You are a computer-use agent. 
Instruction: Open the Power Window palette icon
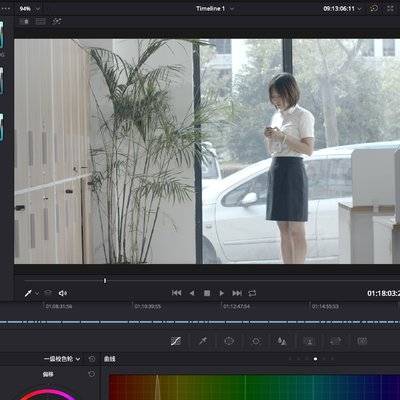click(229, 341)
